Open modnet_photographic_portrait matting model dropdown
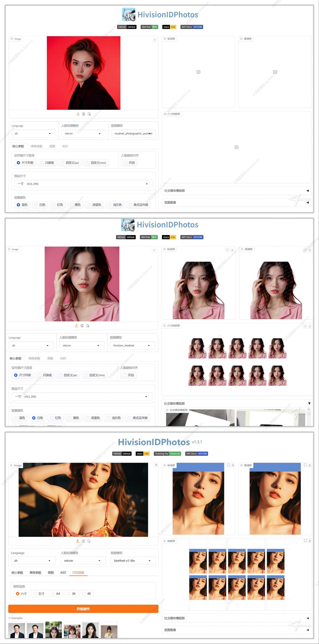 pos(133,133)
